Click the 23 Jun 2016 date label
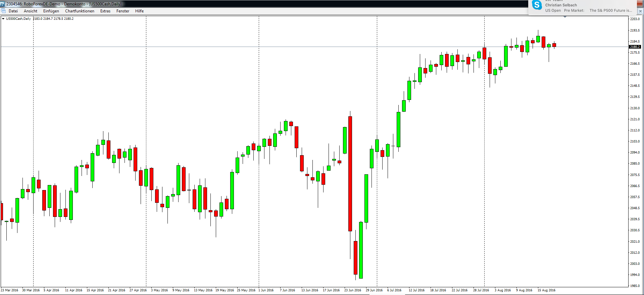Image resolution: width=644 pixels, height=295 pixels. click(x=353, y=290)
